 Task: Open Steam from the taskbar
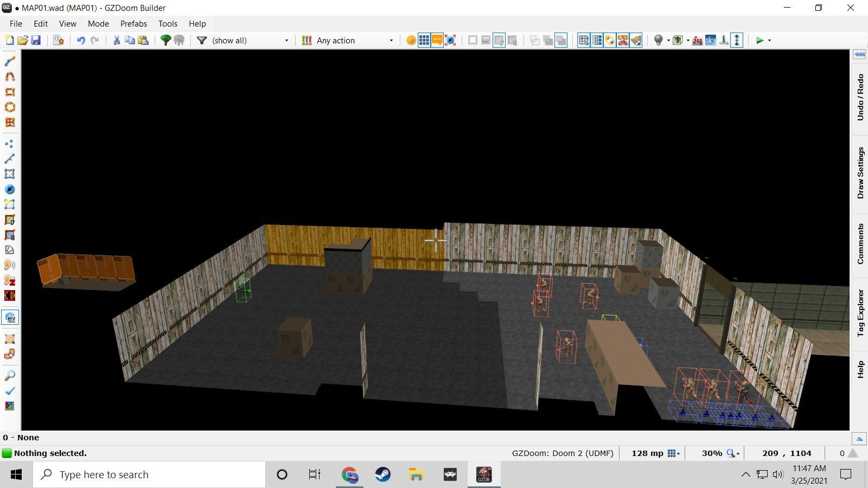383,475
